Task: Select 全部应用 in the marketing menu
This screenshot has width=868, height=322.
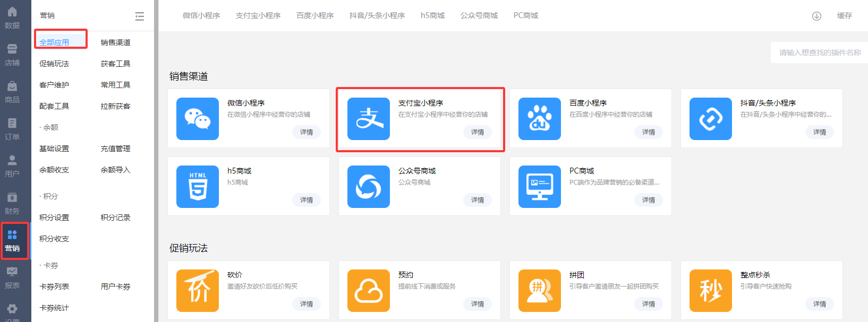Action: point(54,42)
